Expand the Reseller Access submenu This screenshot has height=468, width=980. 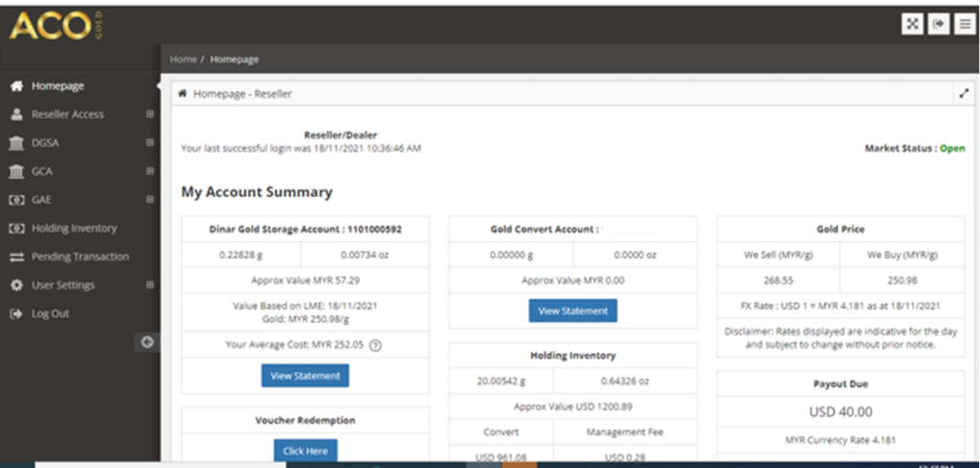[149, 114]
